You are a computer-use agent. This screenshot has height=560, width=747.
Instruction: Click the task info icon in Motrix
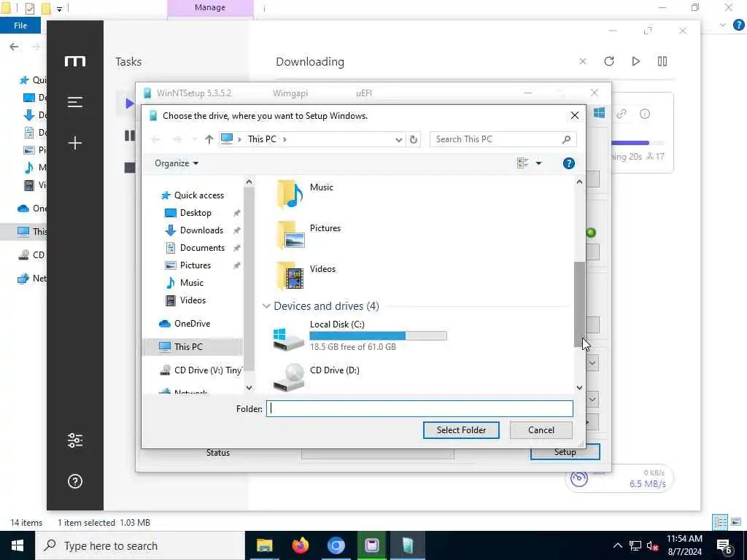[x=645, y=114]
